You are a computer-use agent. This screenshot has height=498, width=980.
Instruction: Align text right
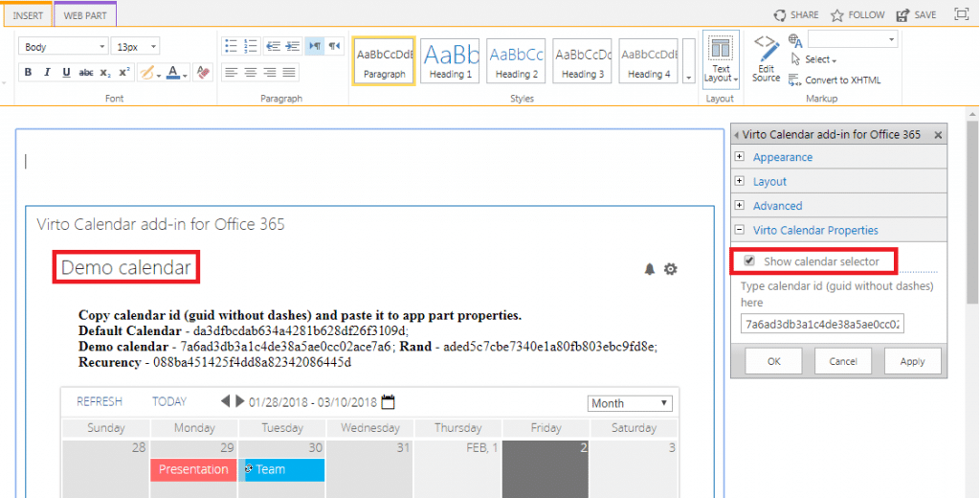click(x=270, y=73)
